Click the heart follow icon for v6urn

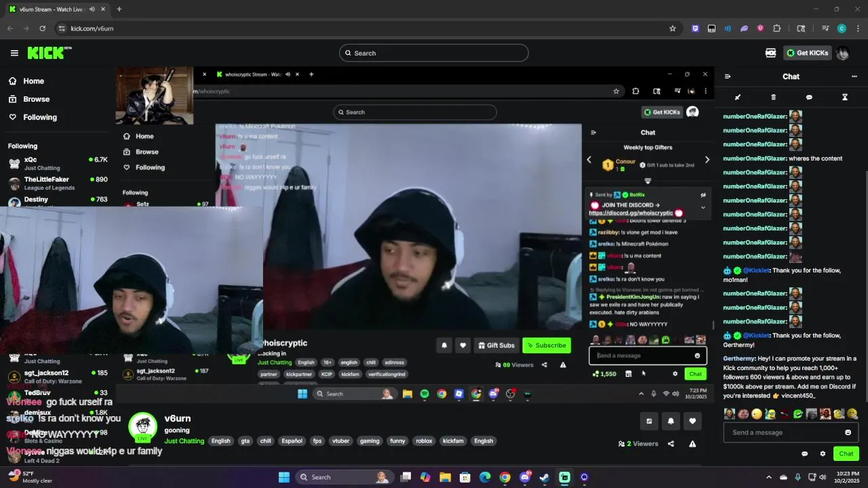click(x=692, y=421)
